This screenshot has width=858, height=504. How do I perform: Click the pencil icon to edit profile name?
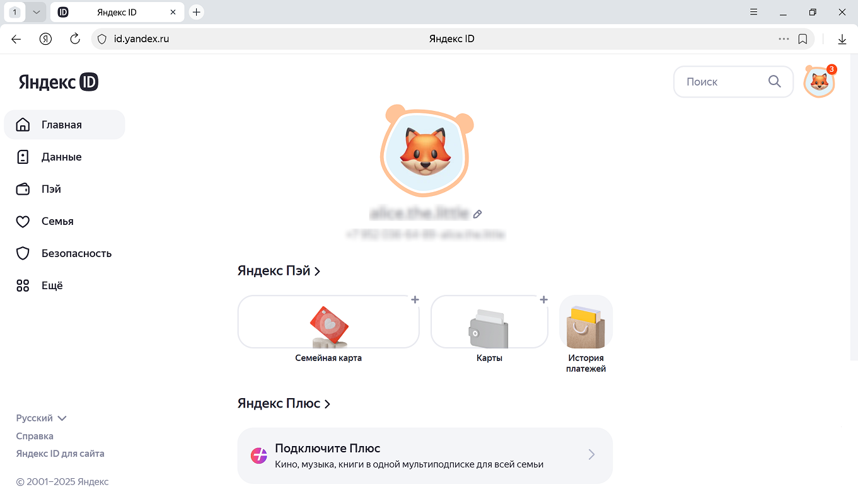pos(478,214)
